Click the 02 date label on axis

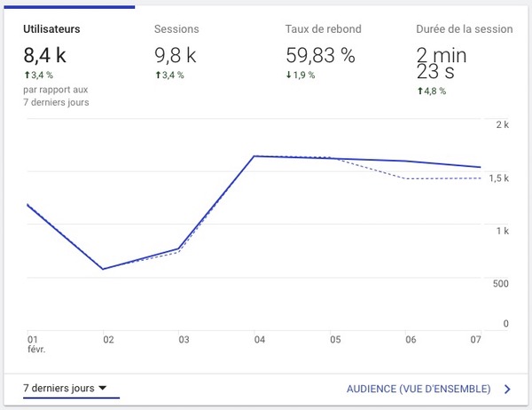point(108,340)
